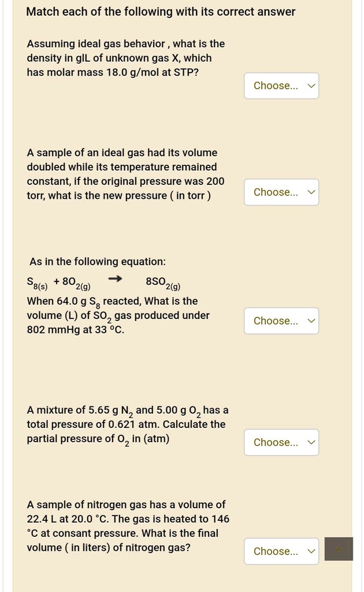This screenshot has width=364, height=592.
Task: Open the Choose dropdown for the SO2 volume question
Action: pos(281,321)
